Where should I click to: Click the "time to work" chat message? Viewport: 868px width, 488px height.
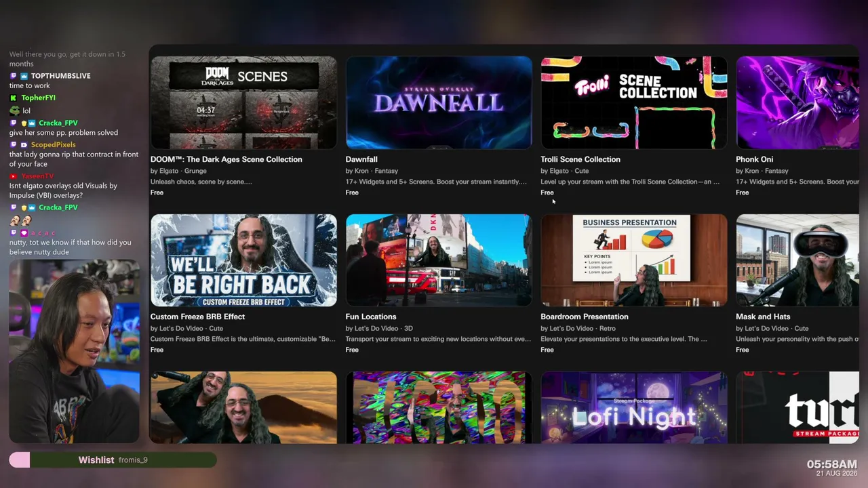point(30,86)
